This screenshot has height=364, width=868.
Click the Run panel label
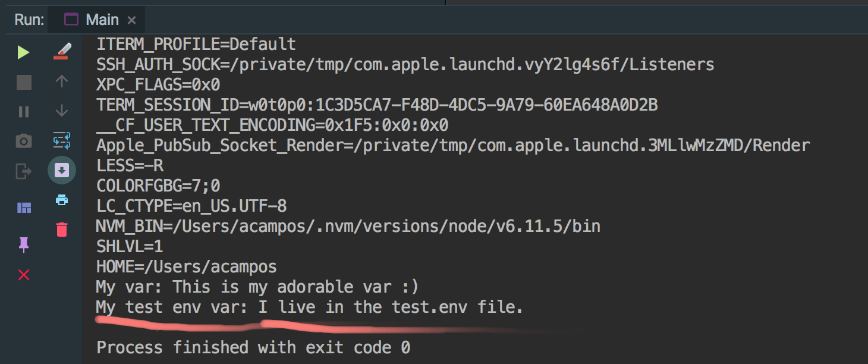29,20
